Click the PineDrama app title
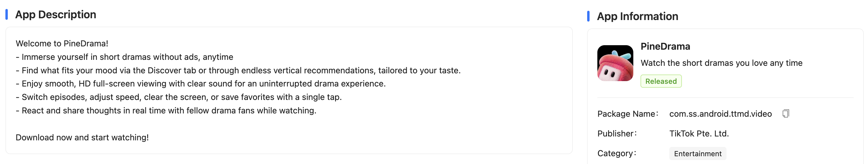The width and height of the screenshot is (868, 164). tap(665, 46)
